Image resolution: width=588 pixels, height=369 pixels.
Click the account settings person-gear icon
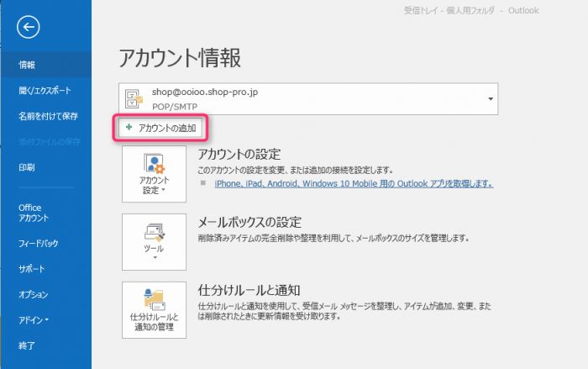pos(154,163)
